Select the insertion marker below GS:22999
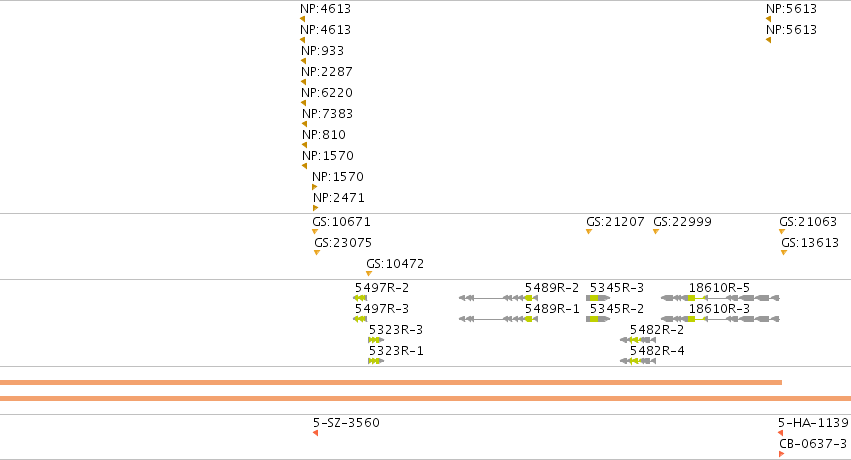 point(656,232)
